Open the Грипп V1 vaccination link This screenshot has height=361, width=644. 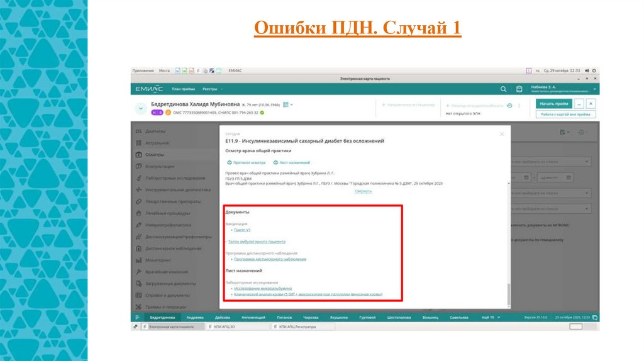click(242, 230)
